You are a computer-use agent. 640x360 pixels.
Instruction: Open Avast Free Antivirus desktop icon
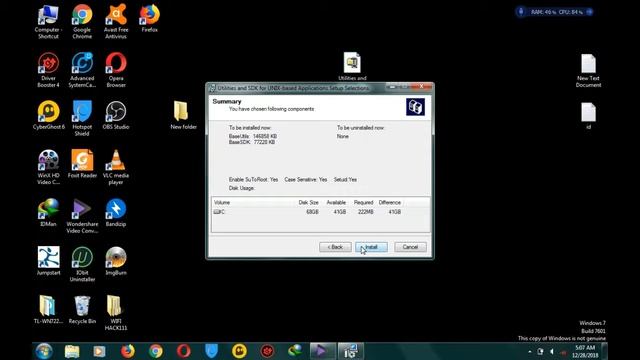pyautogui.click(x=116, y=22)
